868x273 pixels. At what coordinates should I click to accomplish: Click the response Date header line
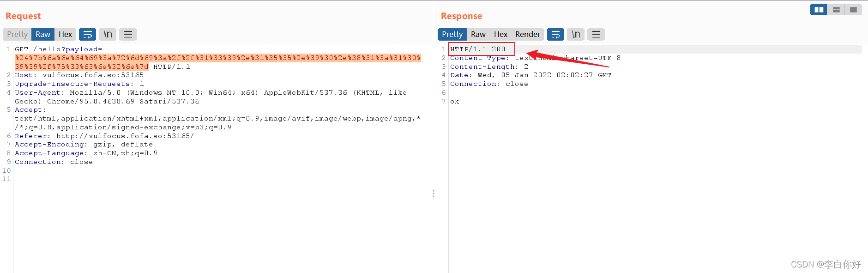click(x=530, y=75)
